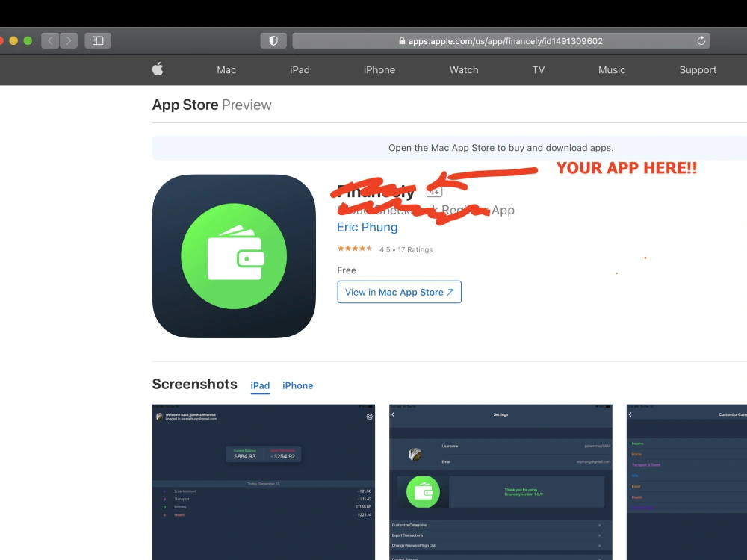747x560 pixels.
Task: Click the Apple logo in navigation
Action: coord(158,69)
